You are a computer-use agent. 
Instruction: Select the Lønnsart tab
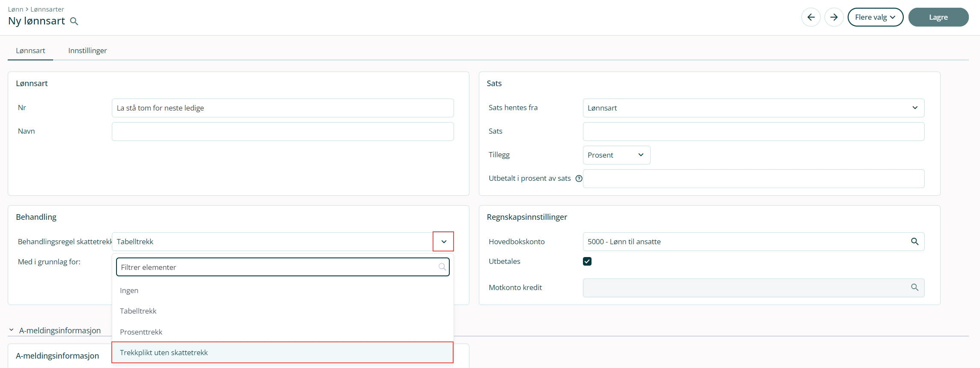30,51
